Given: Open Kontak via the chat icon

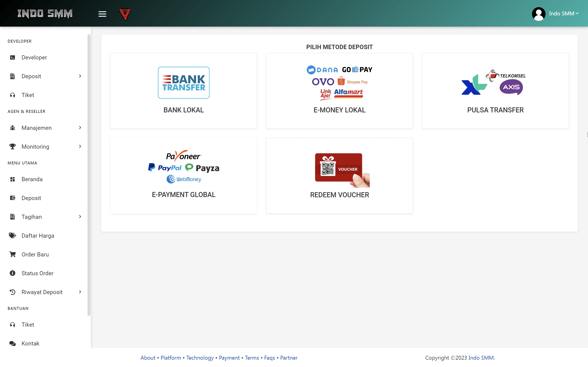Looking at the screenshot, I should (x=12, y=343).
